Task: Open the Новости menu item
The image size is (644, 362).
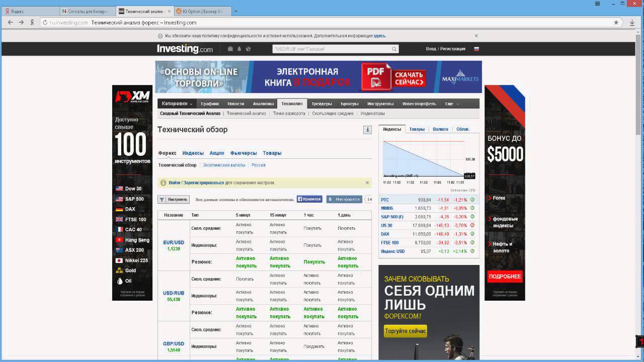Action: [235, 104]
